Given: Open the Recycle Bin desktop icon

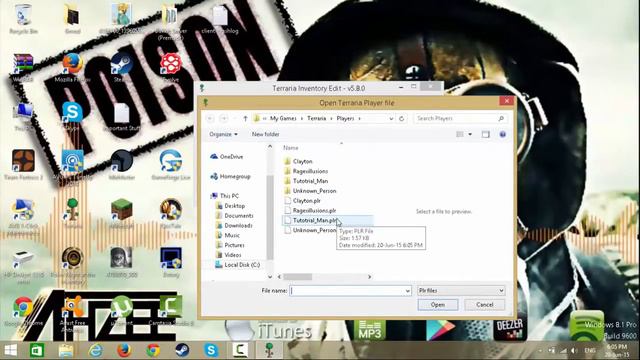Looking at the screenshot, I should point(23,18).
